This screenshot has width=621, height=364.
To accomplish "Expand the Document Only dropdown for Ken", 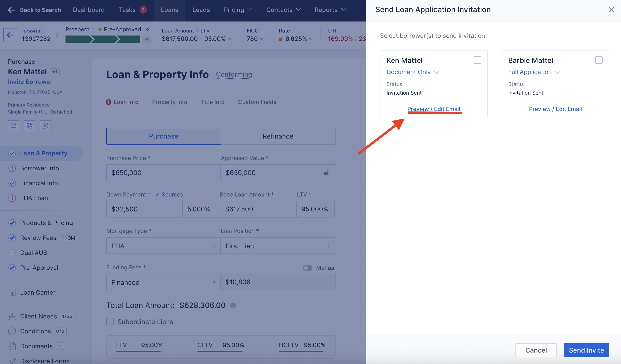I will pos(413,72).
